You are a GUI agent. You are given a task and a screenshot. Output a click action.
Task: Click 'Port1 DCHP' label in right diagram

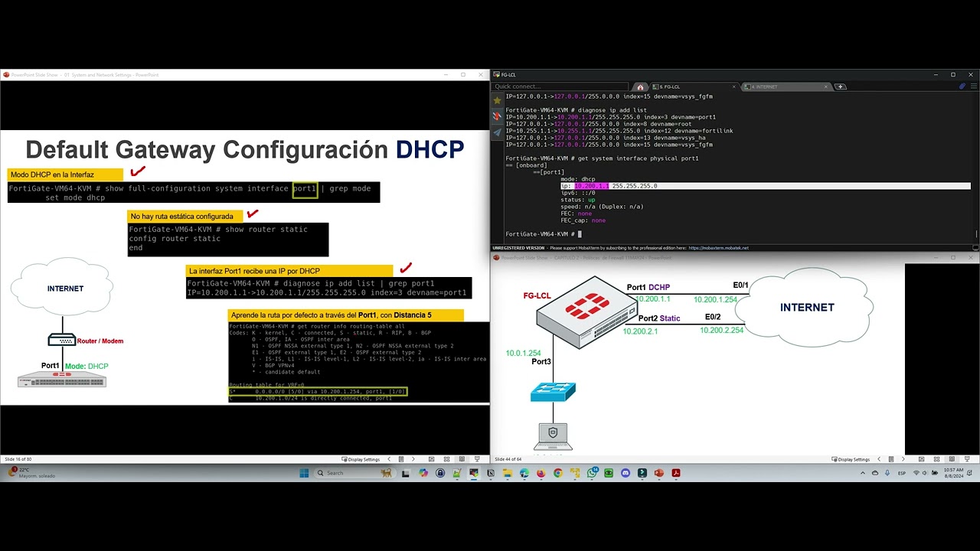tap(648, 288)
